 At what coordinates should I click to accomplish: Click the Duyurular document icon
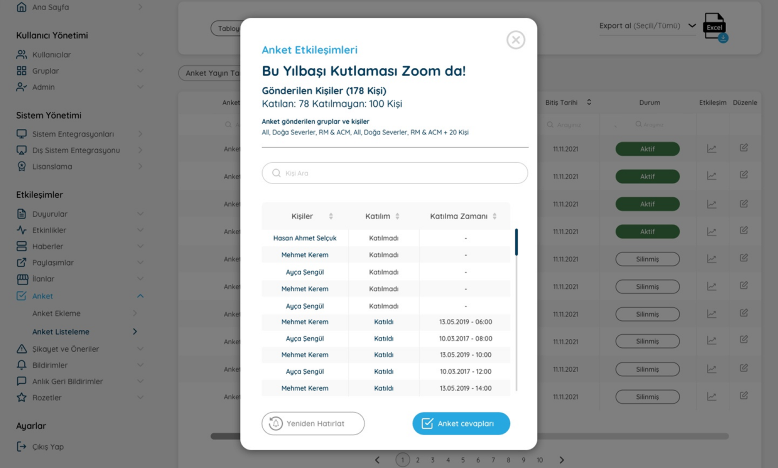click(x=21, y=214)
